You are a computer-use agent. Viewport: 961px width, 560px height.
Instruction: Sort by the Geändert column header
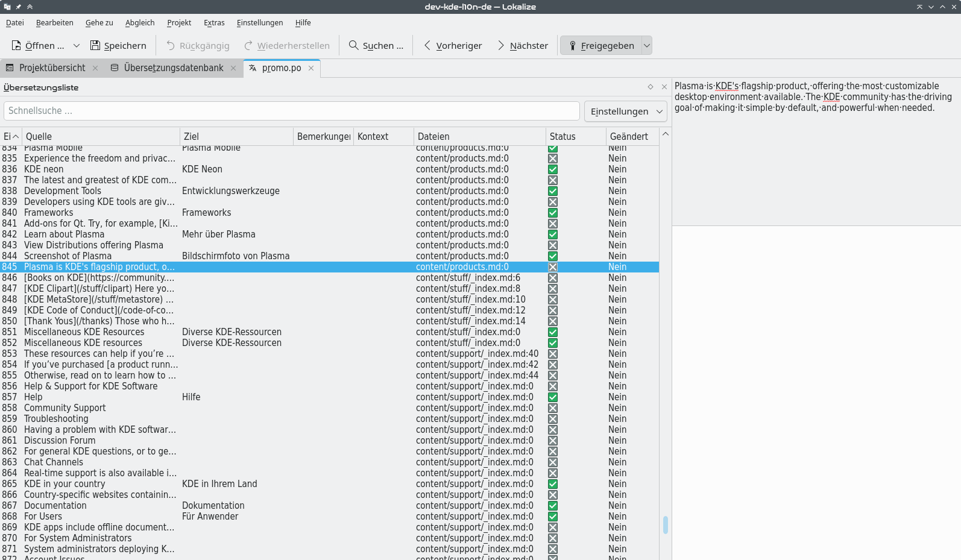click(x=632, y=137)
